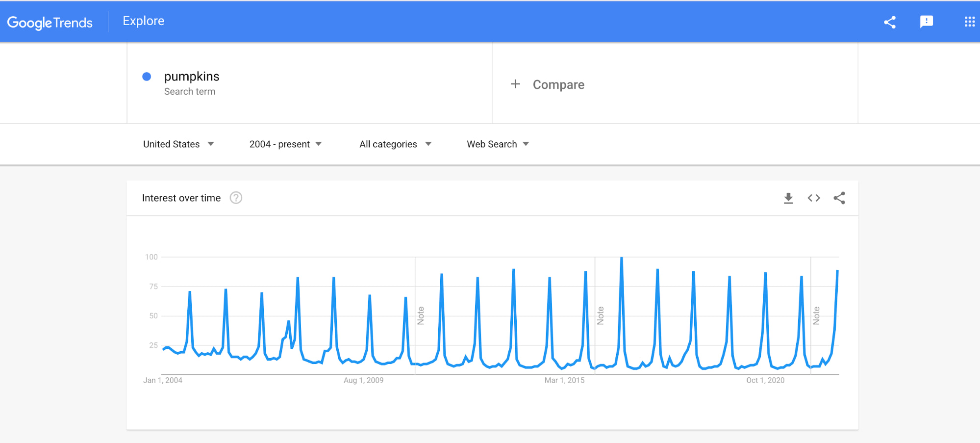Open the send feedback icon in header
Screen dimensions: 980x443
(926, 22)
